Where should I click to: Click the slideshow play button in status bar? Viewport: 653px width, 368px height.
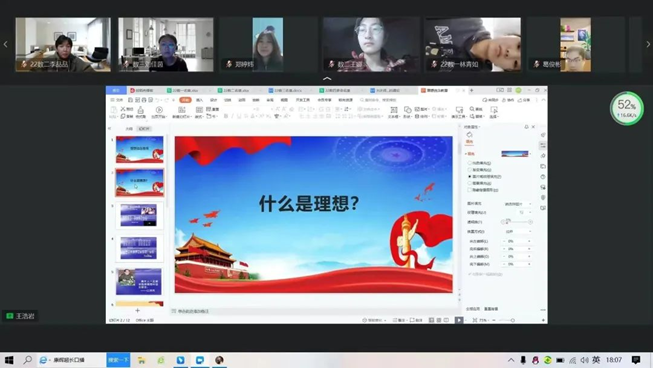click(x=459, y=320)
